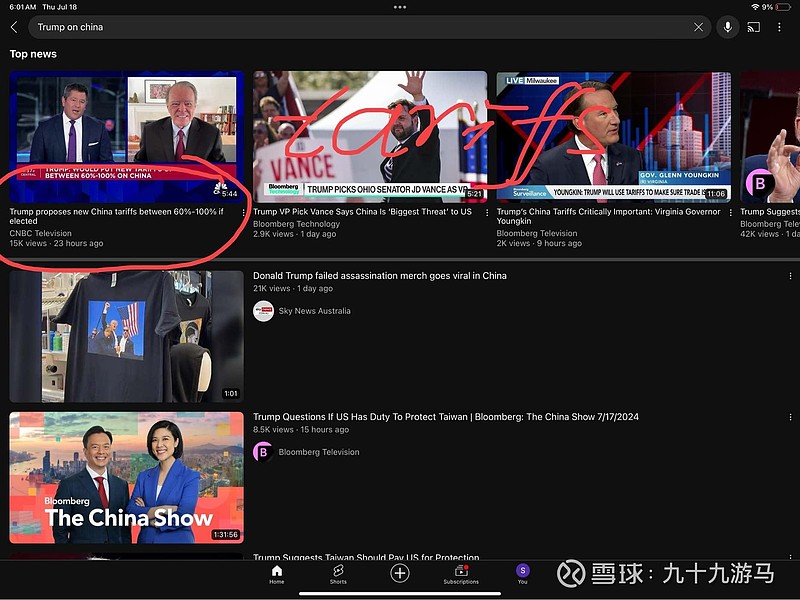Open the You profile tab
The image size is (800, 600).
[522, 574]
